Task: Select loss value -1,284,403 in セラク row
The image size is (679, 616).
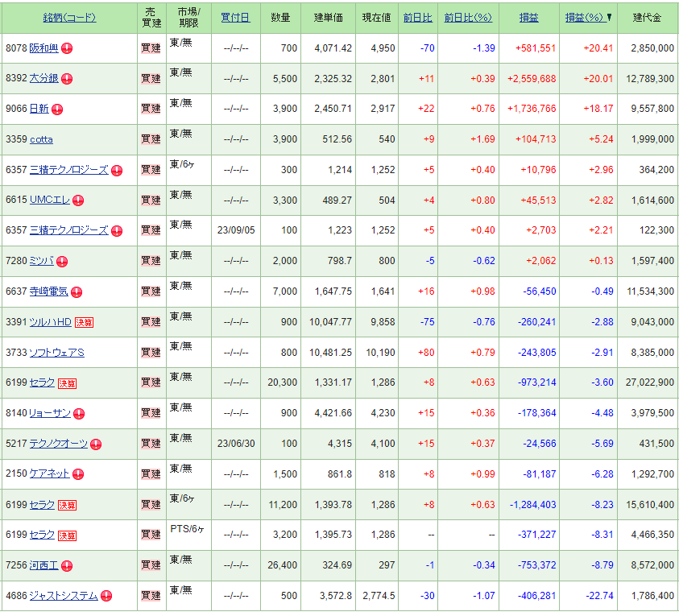Action: tap(532, 505)
